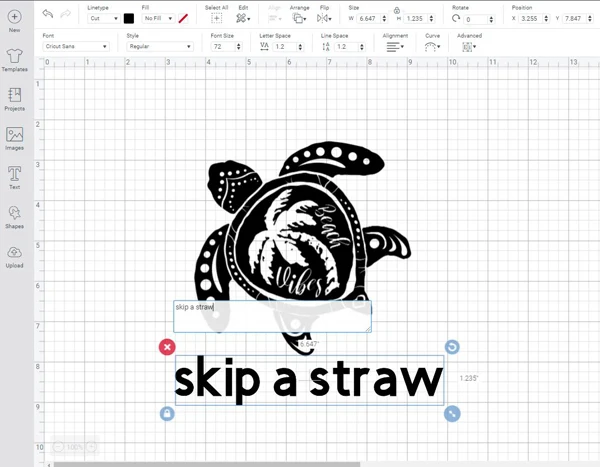Adjust the Font Size stepper arrows
The width and height of the screenshot is (600, 467).
(x=239, y=47)
